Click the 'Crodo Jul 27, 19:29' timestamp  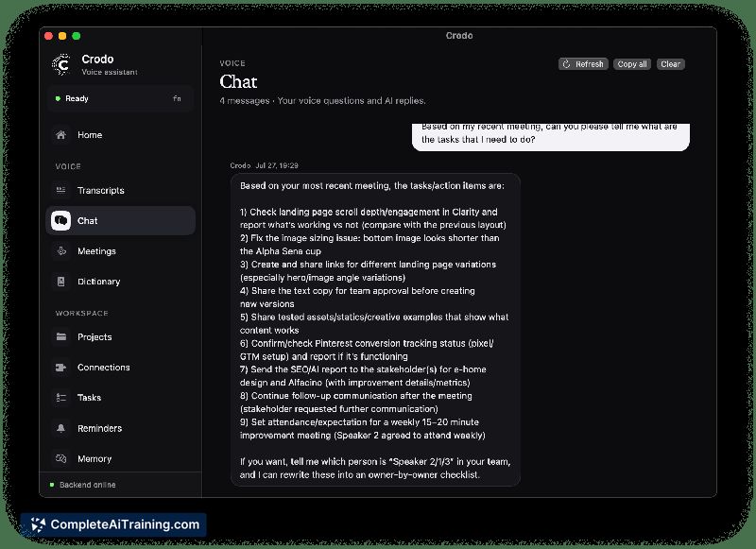click(264, 165)
